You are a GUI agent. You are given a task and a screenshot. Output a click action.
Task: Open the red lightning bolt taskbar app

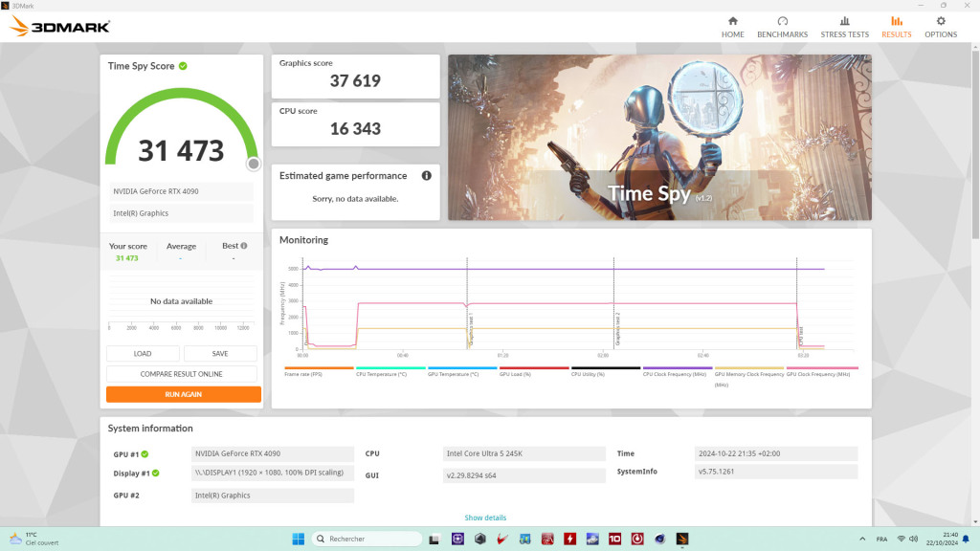(x=570, y=539)
